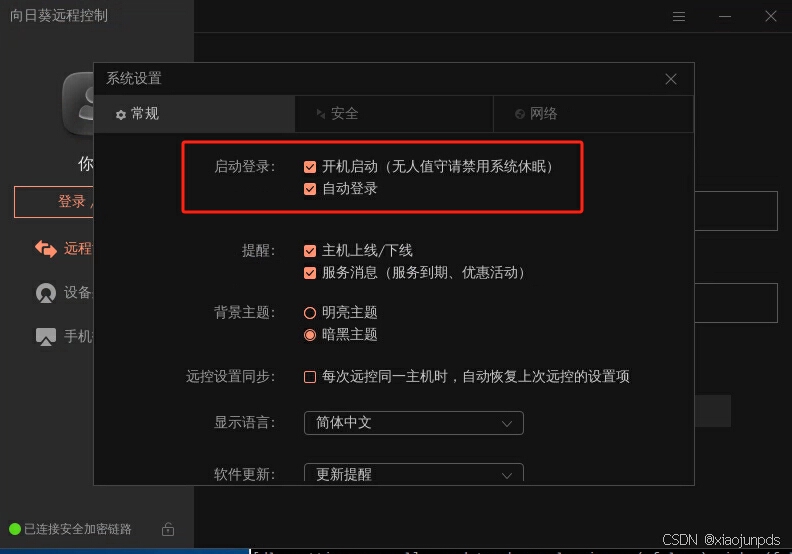Close the 系统设置 dialog
Screen dimensions: 792x554
point(671,79)
